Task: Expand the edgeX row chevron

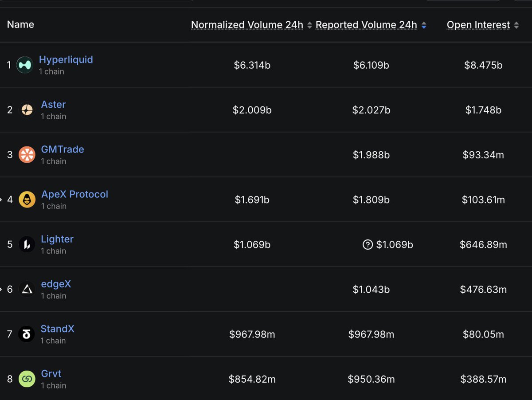Action: (1, 289)
